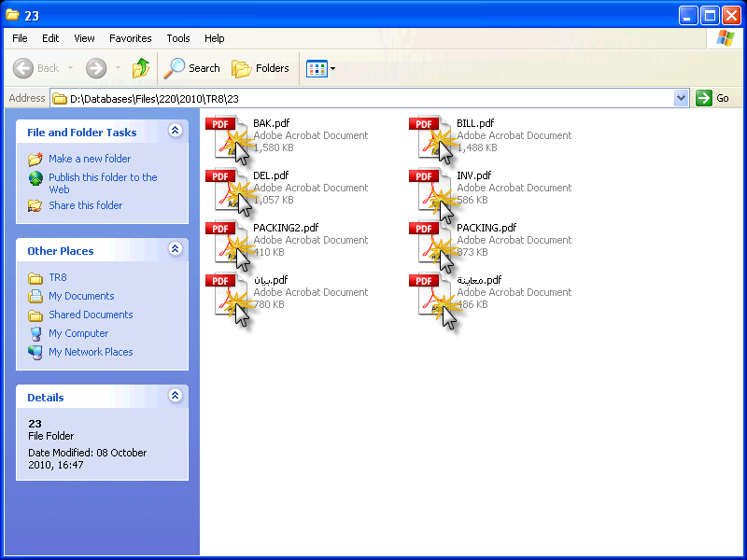This screenshot has height=560, width=747.
Task: Click the BAK.pdf file name text
Action: 271,123
